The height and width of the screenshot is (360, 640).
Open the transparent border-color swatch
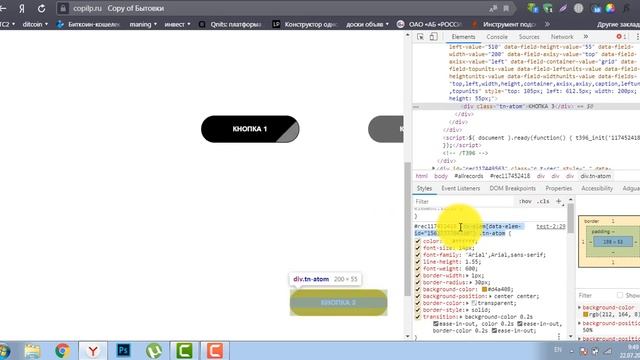pyautogui.click(x=474, y=303)
